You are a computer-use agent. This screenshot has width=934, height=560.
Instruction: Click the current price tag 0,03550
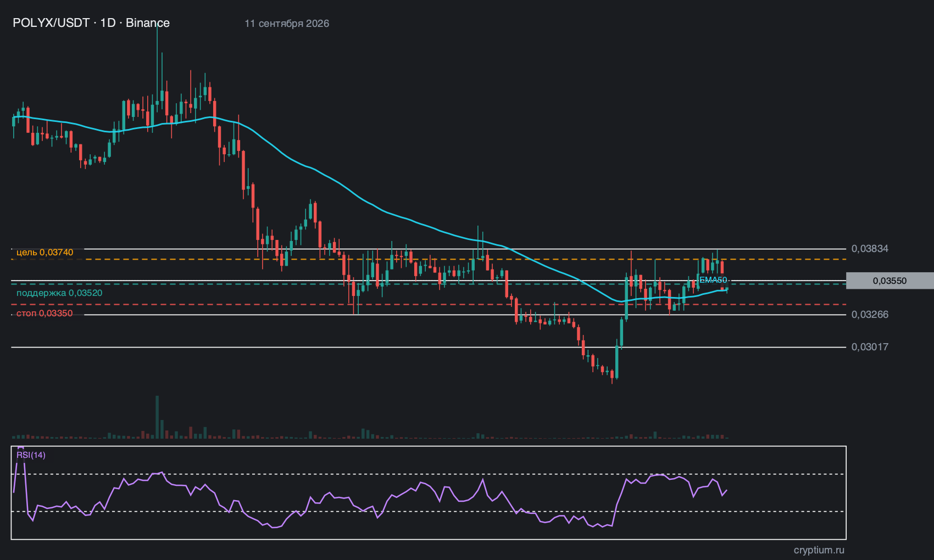coord(889,281)
